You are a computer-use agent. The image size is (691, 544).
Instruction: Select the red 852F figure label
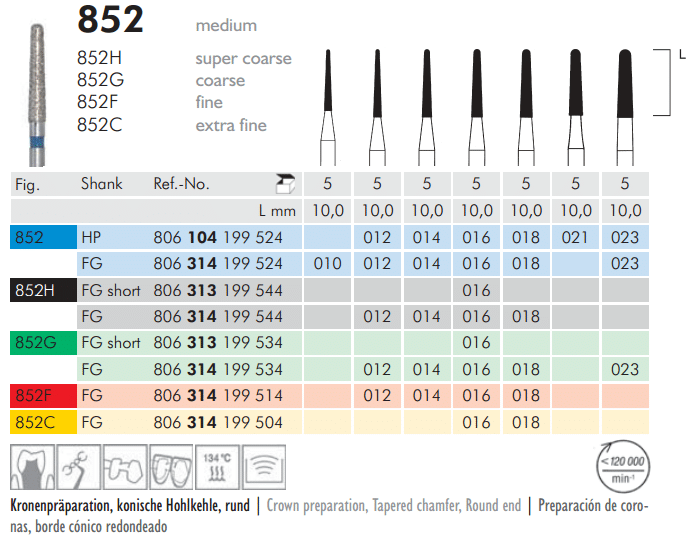[41, 396]
